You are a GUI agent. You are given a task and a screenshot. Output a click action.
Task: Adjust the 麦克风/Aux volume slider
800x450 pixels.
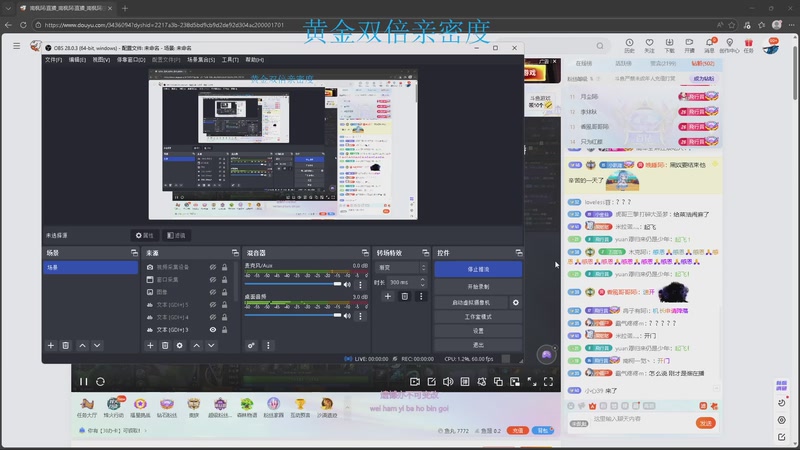(293, 284)
